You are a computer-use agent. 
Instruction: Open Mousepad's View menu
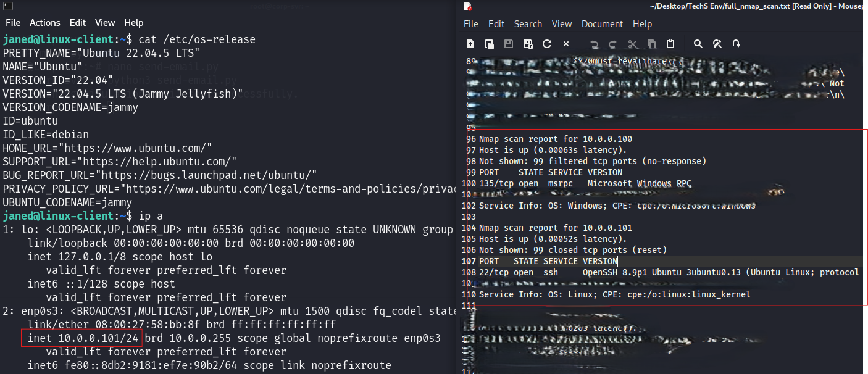(561, 24)
